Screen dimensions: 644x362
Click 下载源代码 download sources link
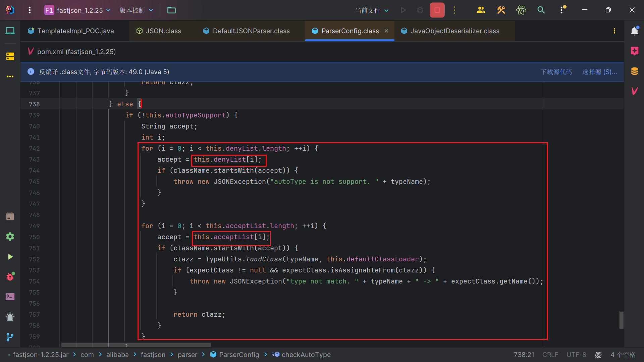coord(556,72)
